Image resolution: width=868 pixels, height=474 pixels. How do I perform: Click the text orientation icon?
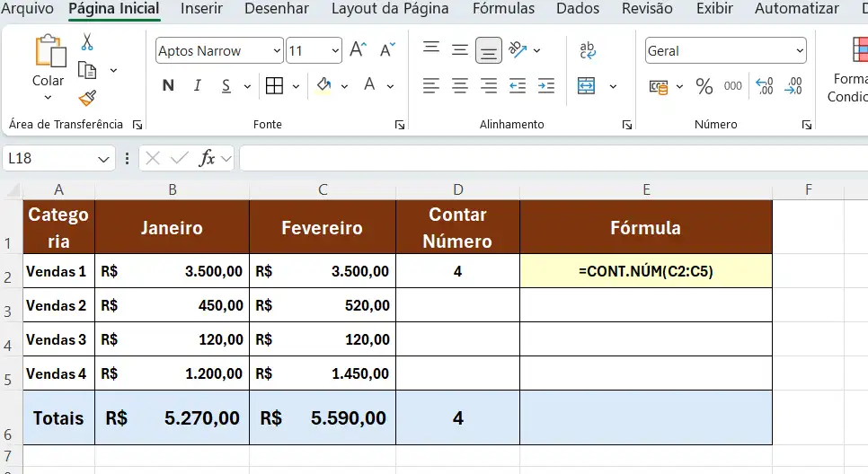click(518, 50)
